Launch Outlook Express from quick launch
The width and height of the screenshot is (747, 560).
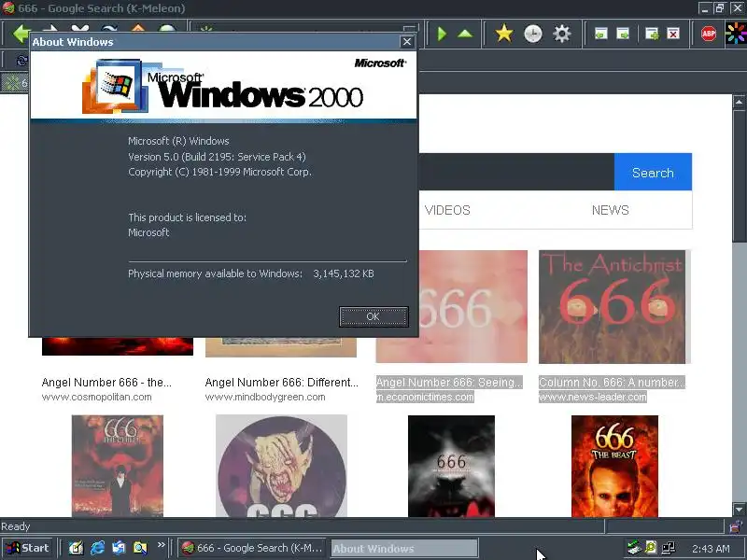[119, 548]
